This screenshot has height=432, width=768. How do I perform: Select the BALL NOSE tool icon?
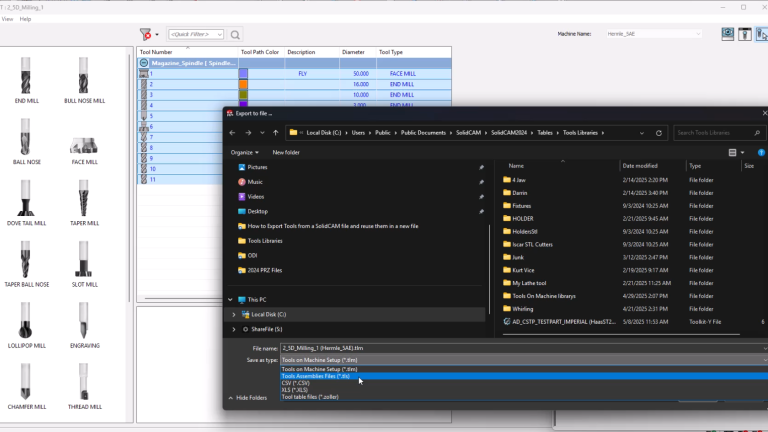26,137
